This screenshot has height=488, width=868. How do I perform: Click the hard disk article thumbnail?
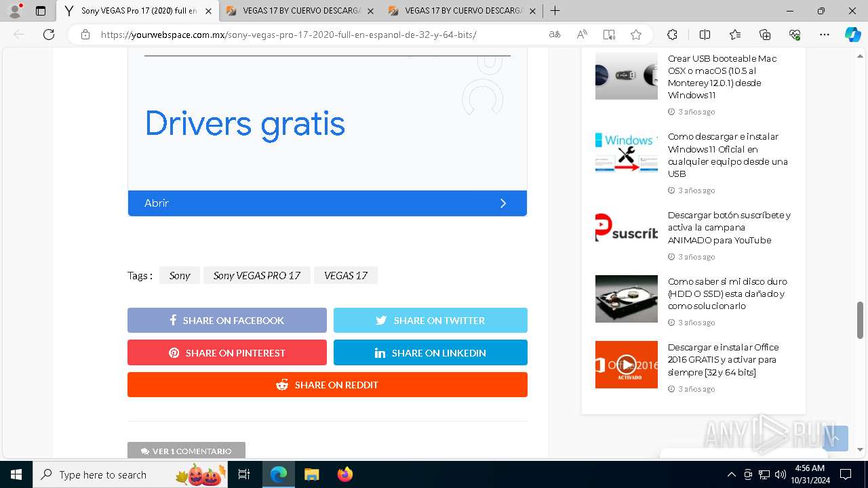tap(627, 299)
